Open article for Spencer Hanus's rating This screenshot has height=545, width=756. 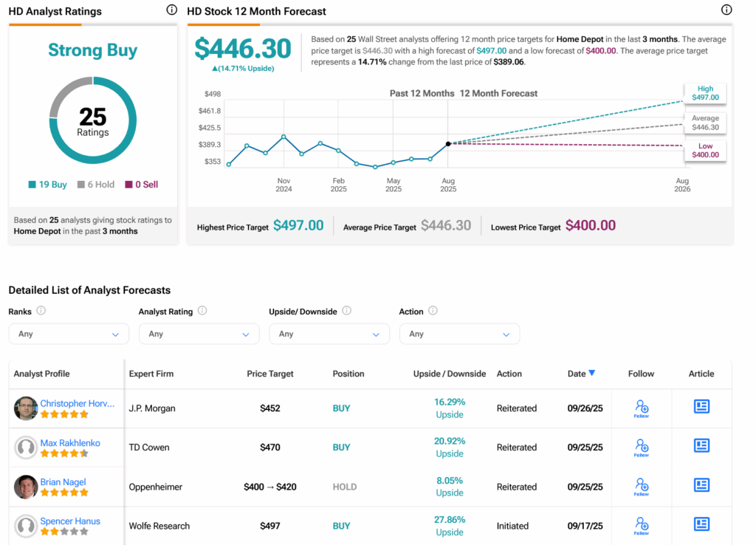[701, 524]
